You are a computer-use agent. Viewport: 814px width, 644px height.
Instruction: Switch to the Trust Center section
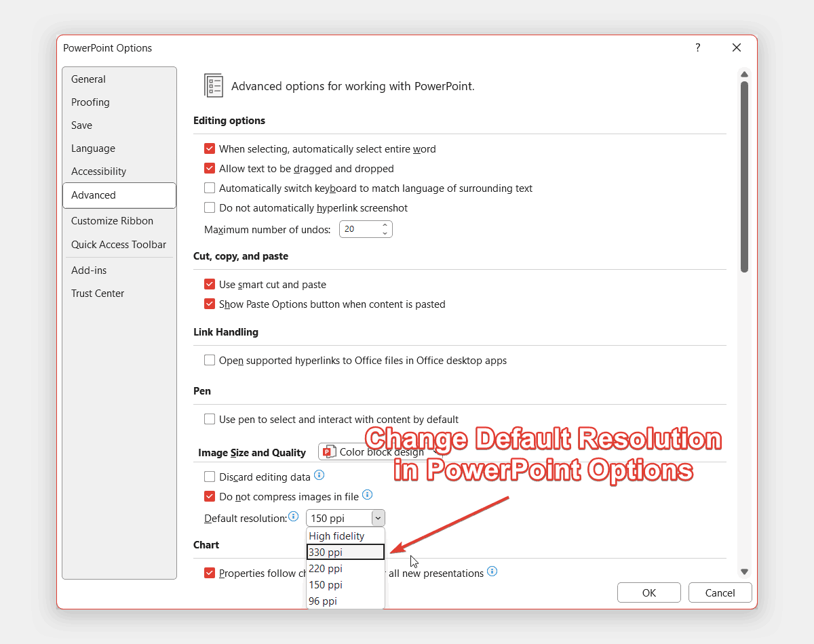[98, 293]
